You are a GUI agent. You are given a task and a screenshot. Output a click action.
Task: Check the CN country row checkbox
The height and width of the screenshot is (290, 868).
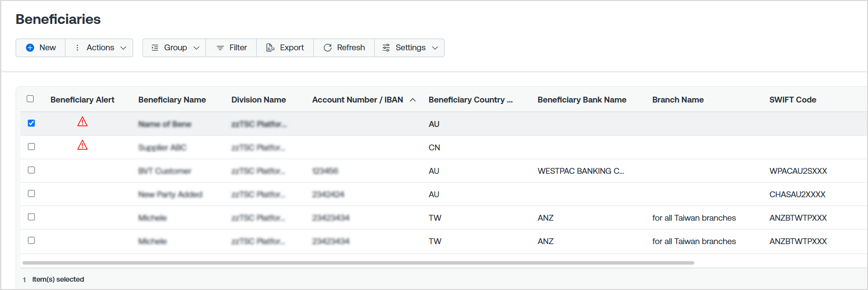(31, 146)
